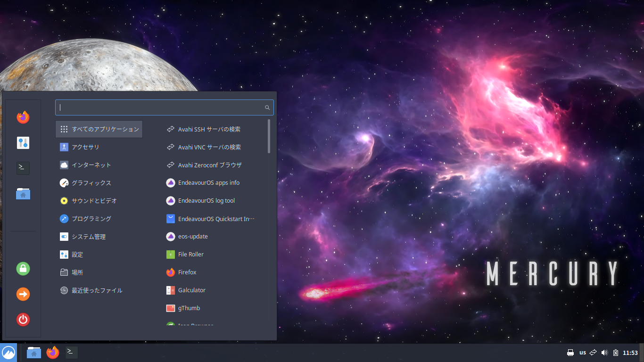Run eos-update from the application list
Image resolution: width=644 pixels, height=362 pixels.
point(215,237)
